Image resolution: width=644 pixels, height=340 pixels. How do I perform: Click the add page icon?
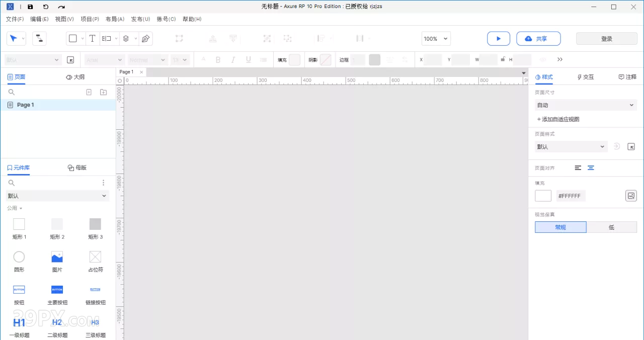[89, 92]
